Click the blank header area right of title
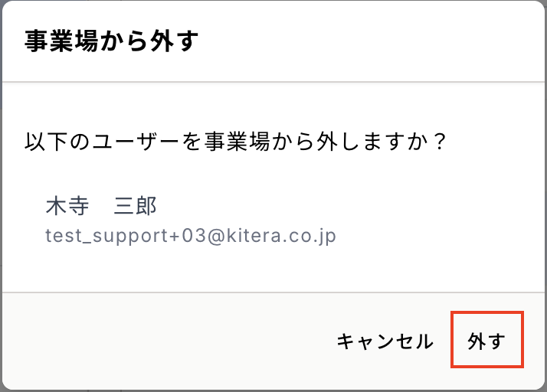The height and width of the screenshot is (392, 547). (x=368, y=41)
